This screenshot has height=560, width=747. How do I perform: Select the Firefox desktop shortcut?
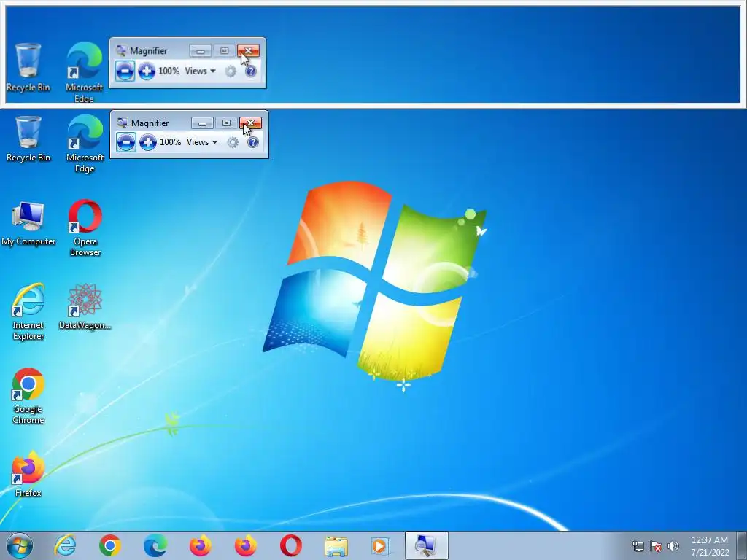click(x=28, y=474)
